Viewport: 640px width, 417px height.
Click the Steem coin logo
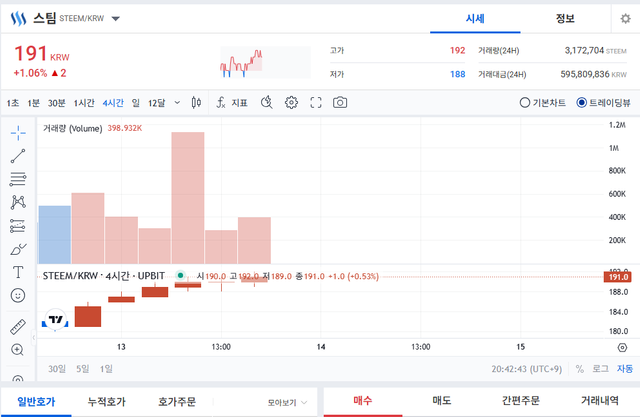18,18
